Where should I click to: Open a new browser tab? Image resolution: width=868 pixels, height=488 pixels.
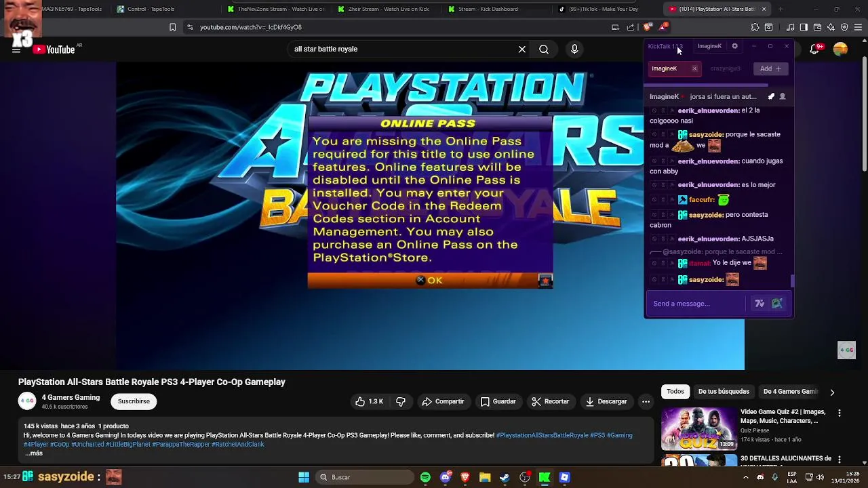[781, 9]
